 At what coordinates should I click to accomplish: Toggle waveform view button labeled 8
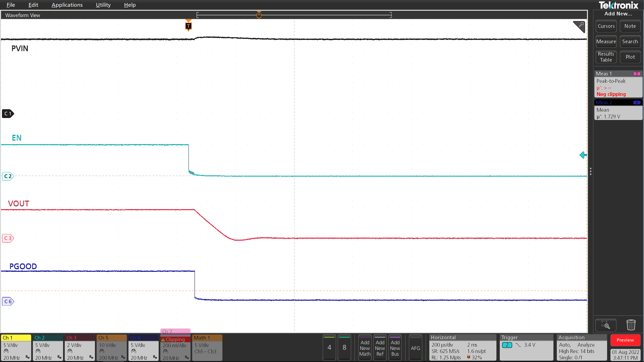tap(344, 348)
